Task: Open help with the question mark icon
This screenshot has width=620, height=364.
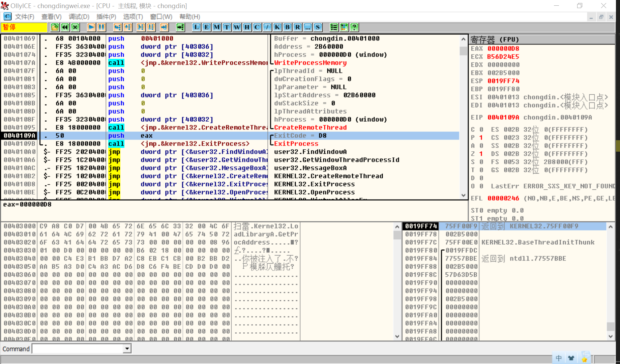Action: point(354,27)
